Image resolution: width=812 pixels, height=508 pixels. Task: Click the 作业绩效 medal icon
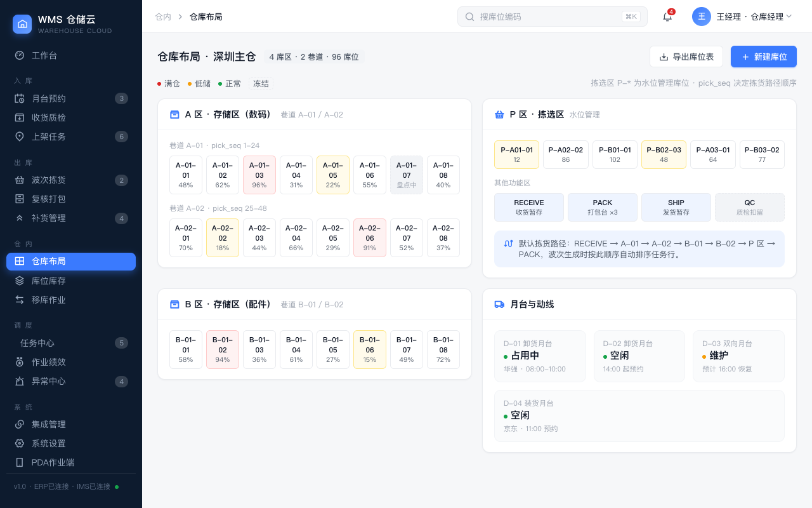(x=20, y=362)
